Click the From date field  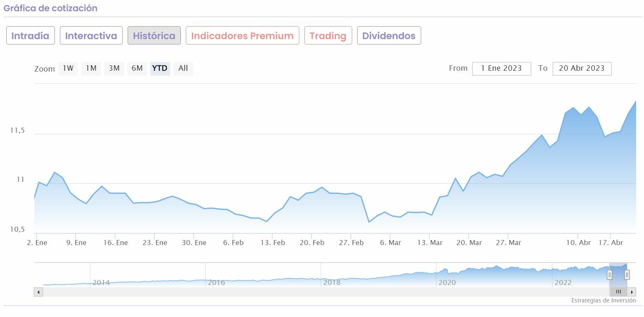[x=501, y=69]
